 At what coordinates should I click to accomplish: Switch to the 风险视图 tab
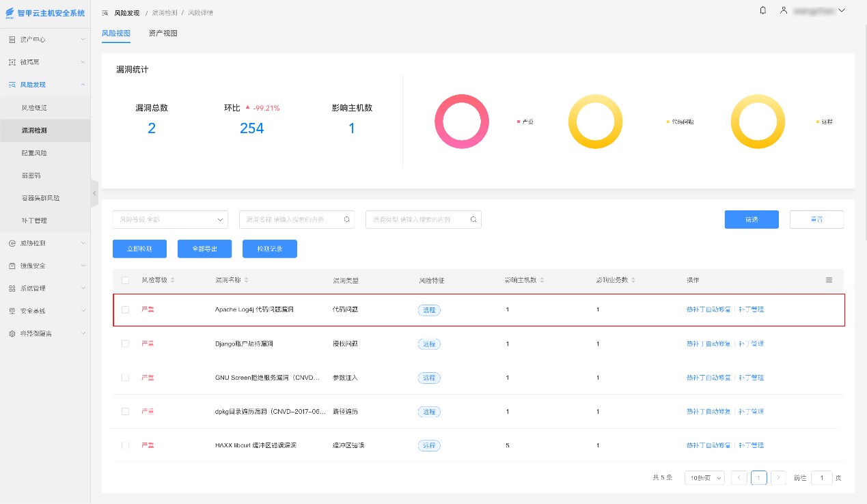[x=116, y=33]
